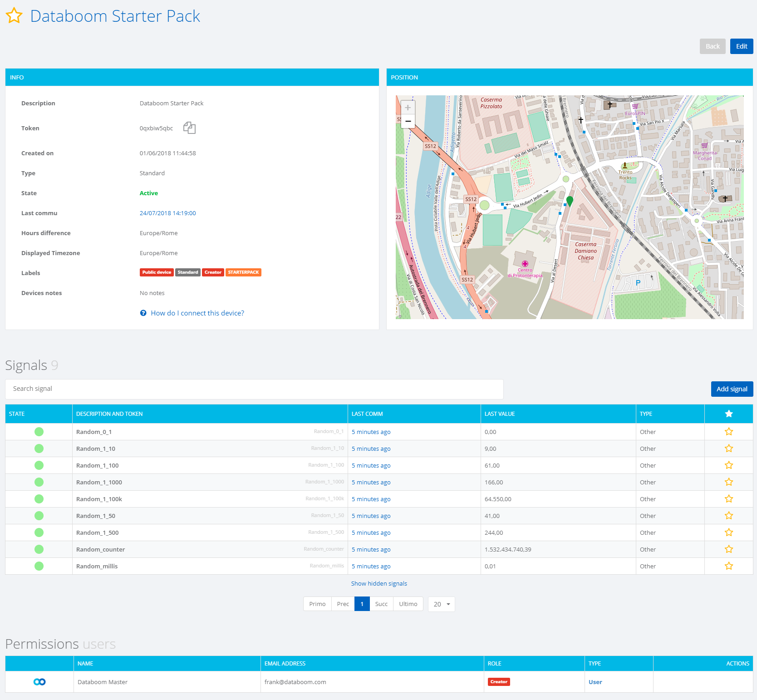757x700 pixels.
Task: Click the help question mark icon
Action: click(143, 313)
